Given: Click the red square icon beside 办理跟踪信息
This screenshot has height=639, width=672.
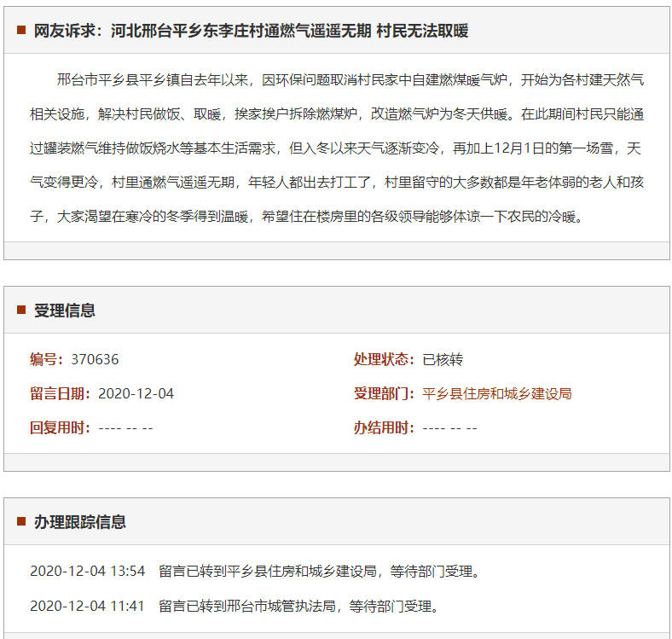Looking at the screenshot, I should (21, 521).
